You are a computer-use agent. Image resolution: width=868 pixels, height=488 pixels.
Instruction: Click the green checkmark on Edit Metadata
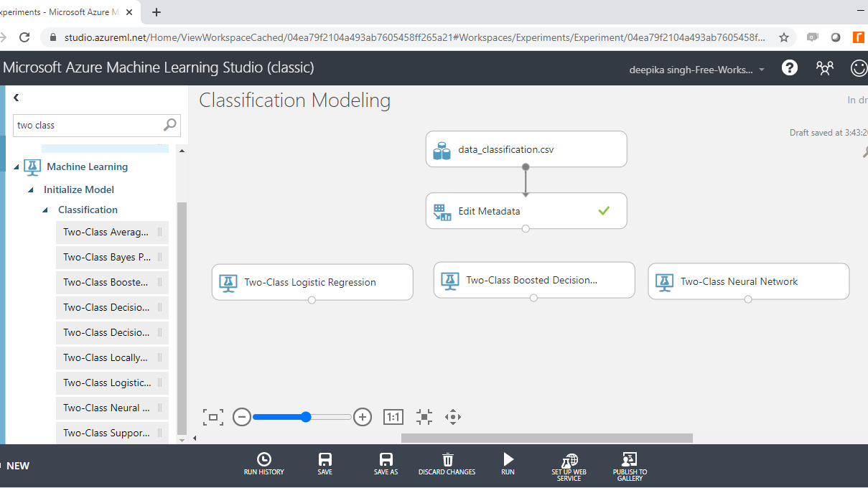(x=604, y=211)
